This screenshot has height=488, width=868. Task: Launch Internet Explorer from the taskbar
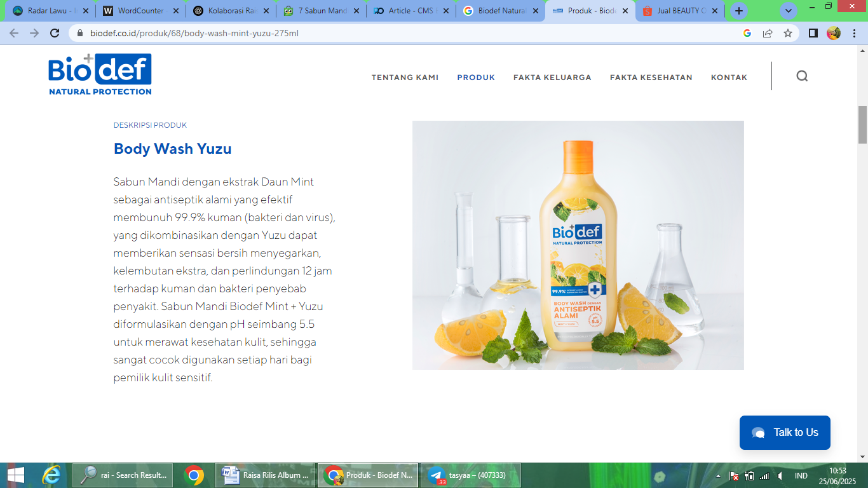click(51, 475)
